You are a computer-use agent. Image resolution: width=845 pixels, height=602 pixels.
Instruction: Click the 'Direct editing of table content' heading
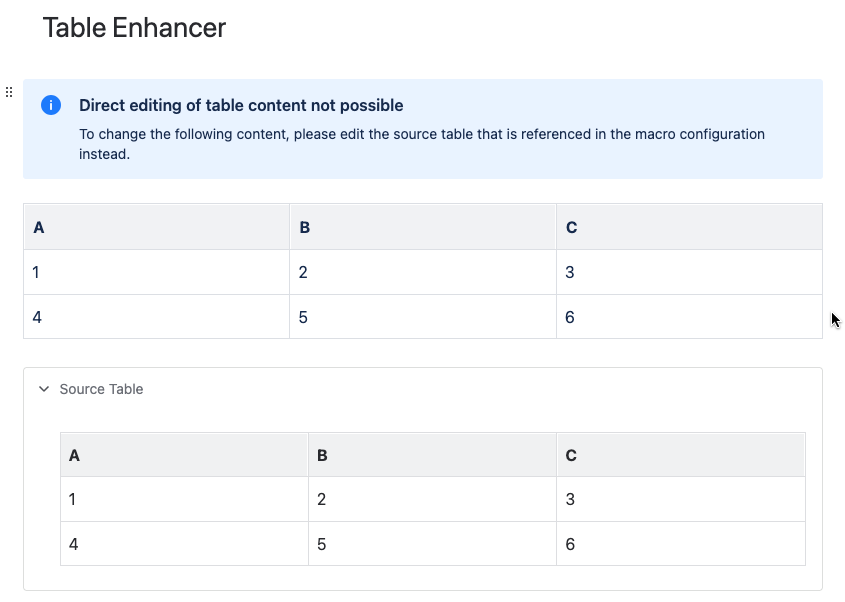coord(241,105)
